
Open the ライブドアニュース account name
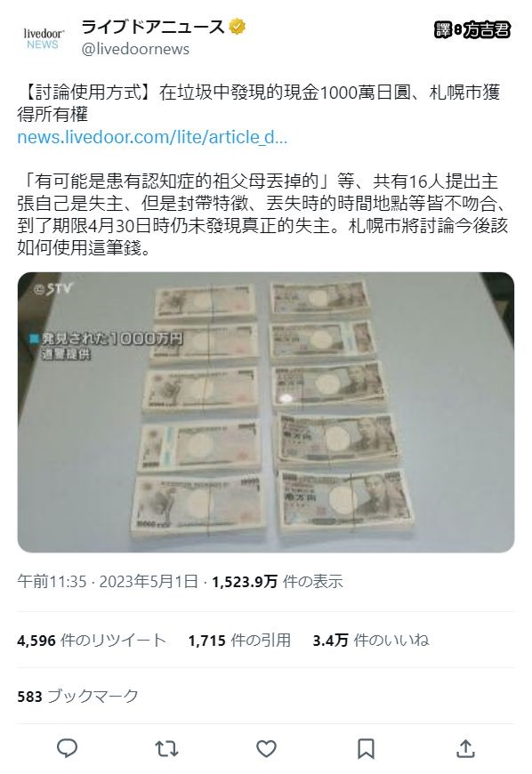tap(152, 27)
